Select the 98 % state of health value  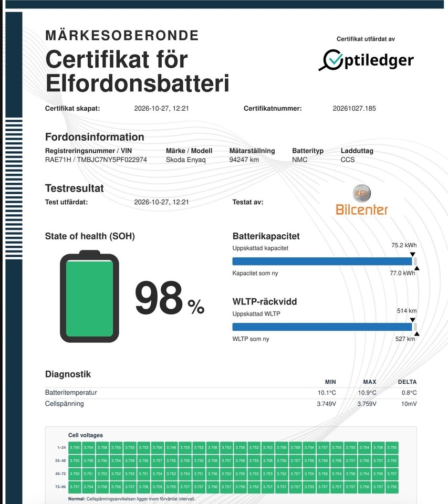[x=170, y=298]
